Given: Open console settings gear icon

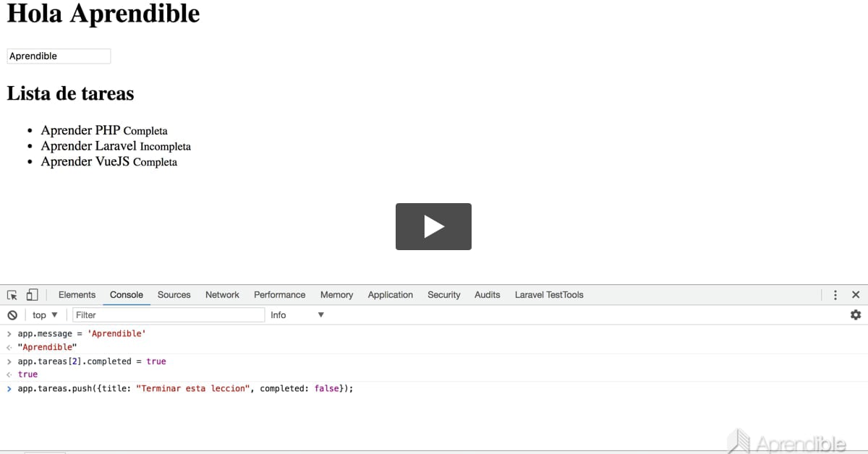Looking at the screenshot, I should click(x=856, y=315).
